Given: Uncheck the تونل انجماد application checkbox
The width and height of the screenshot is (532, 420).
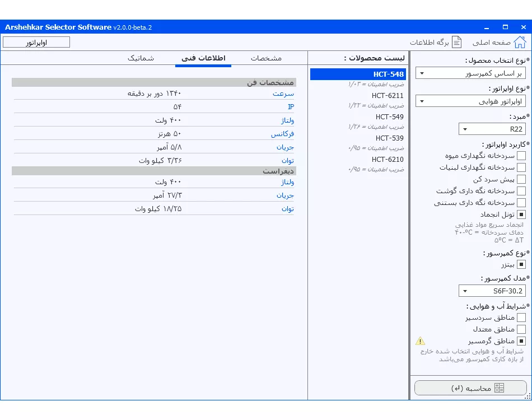Looking at the screenshot, I should 521,214.
